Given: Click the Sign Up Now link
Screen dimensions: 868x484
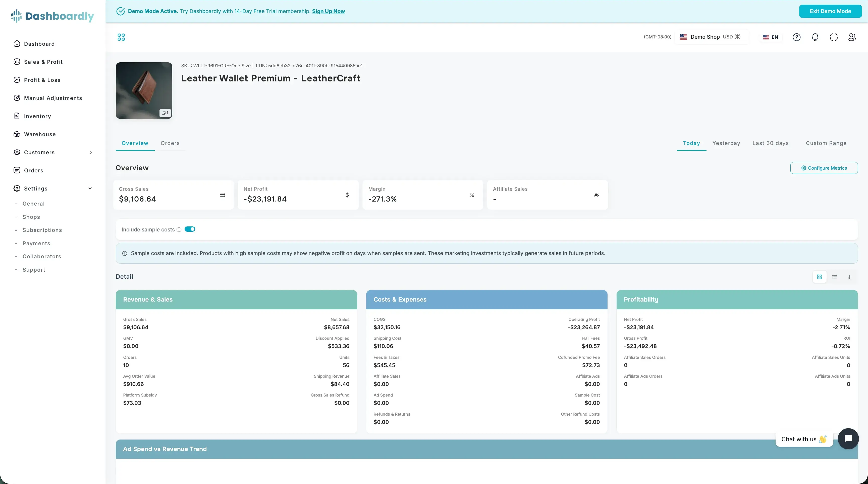Looking at the screenshot, I should pos(328,11).
